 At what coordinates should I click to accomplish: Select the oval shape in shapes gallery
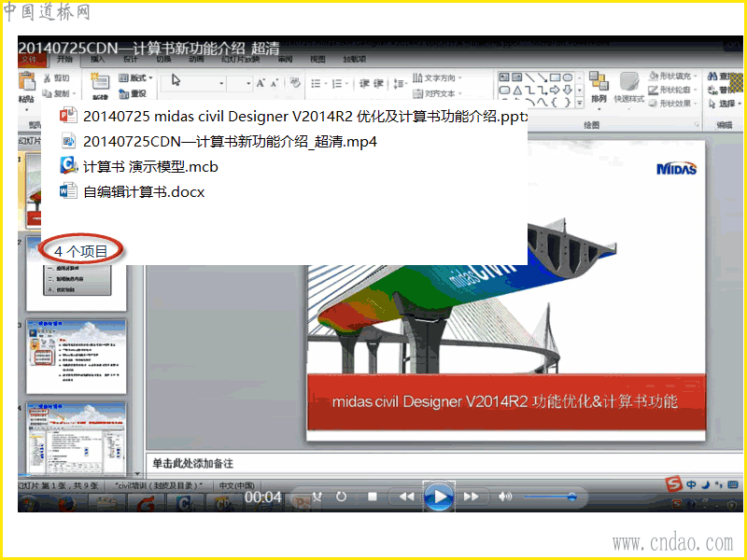pyautogui.click(x=568, y=77)
